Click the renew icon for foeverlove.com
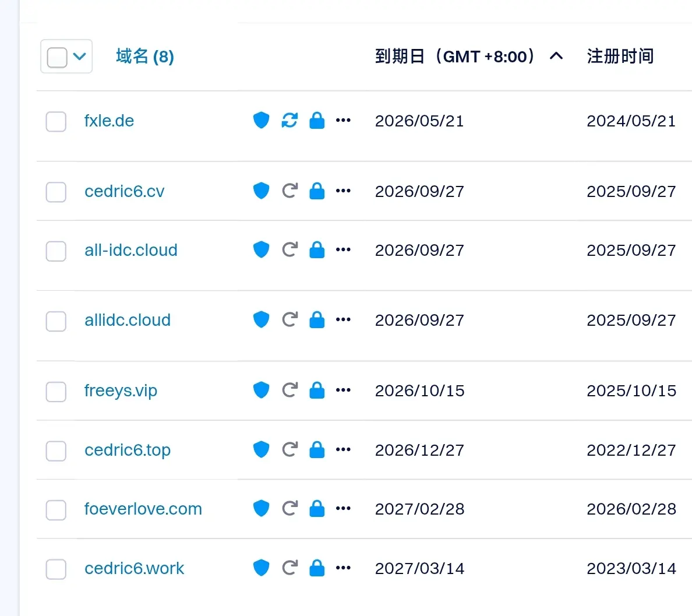Screen dimensions: 692x616 290,508
